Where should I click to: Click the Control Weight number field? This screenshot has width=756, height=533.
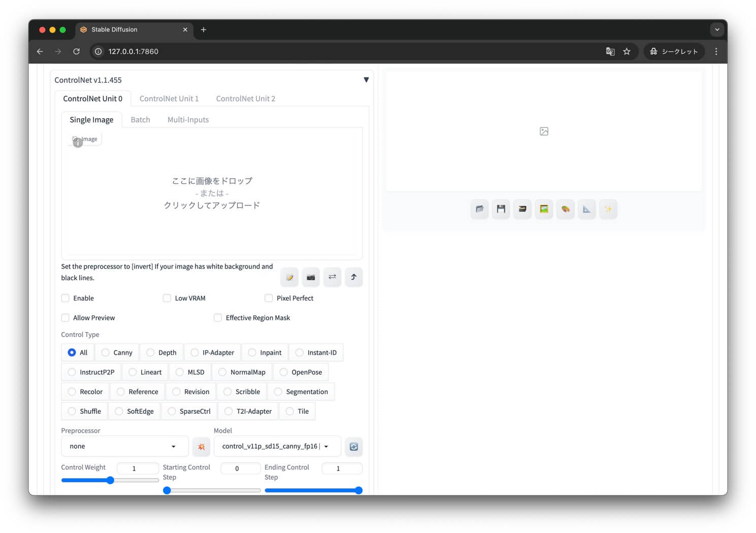click(x=138, y=469)
